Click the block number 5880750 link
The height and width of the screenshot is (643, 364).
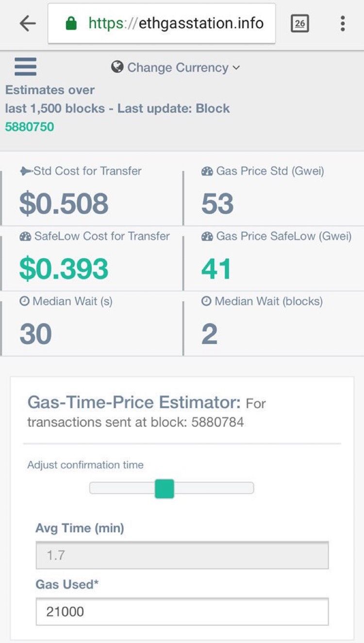point(30,127)
